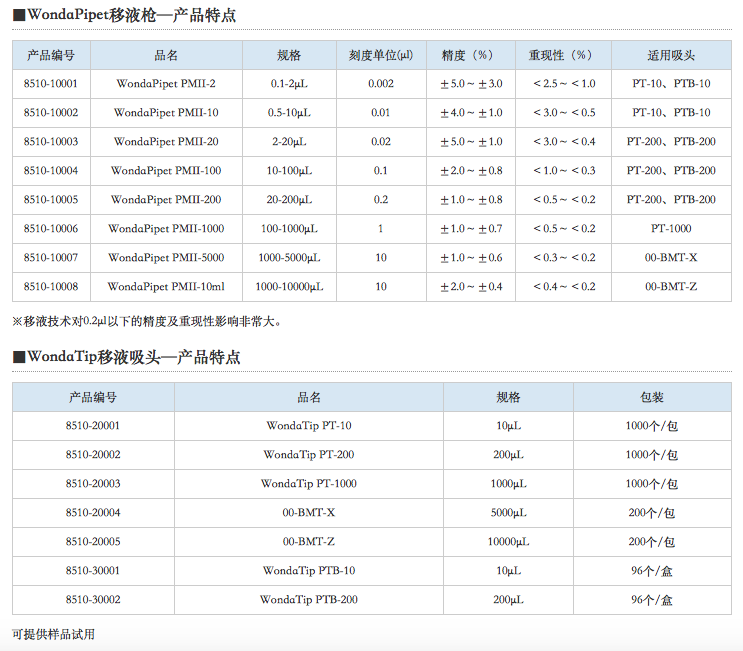Screen dimensions: 743x651
Task: Click the 00-BMT-Z tip in the pipette table
Action: [x=671, y=287]
